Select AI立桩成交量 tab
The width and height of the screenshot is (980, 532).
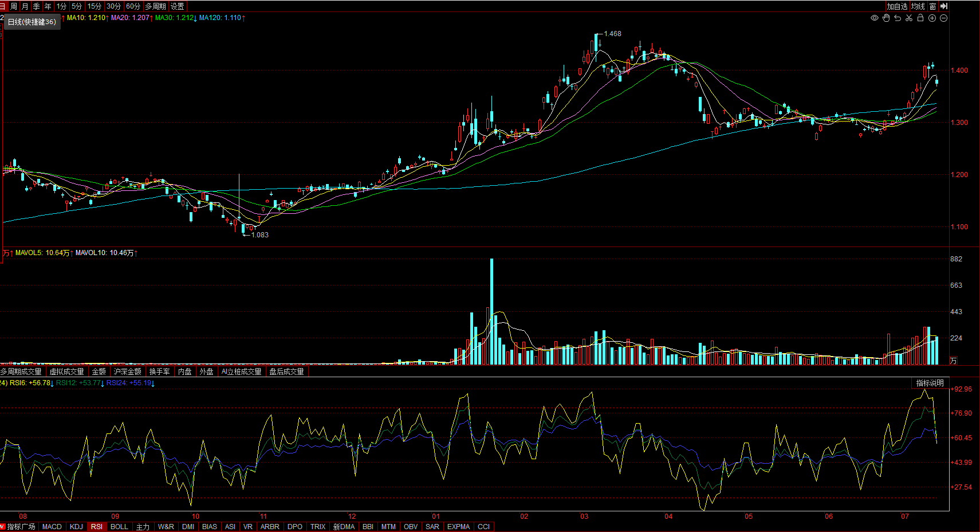click(x=242, y=371)
